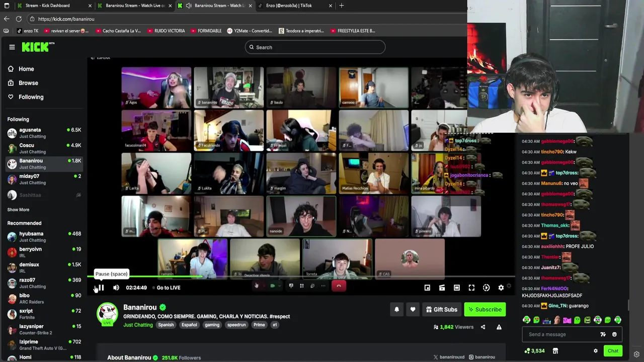
Task: Open chat settings gear beside Chat button
Action: [596, 351]
